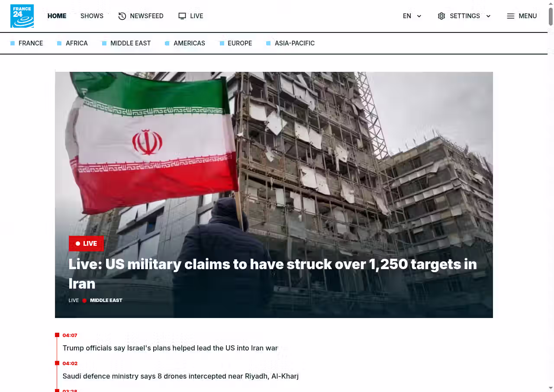Read the Trump officials Israel plans story
The height and width of the screenshot is (392, 554).
[x=170, y=348]
